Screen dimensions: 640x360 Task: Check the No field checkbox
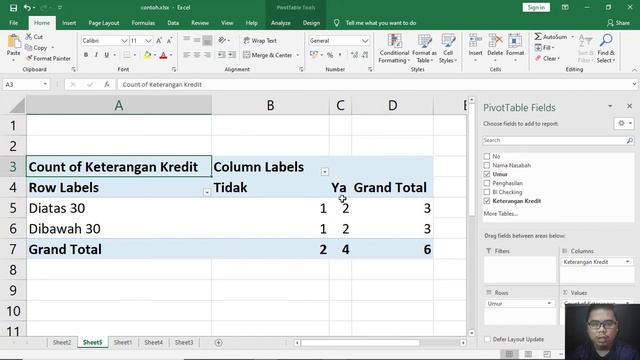click(487, 156)
